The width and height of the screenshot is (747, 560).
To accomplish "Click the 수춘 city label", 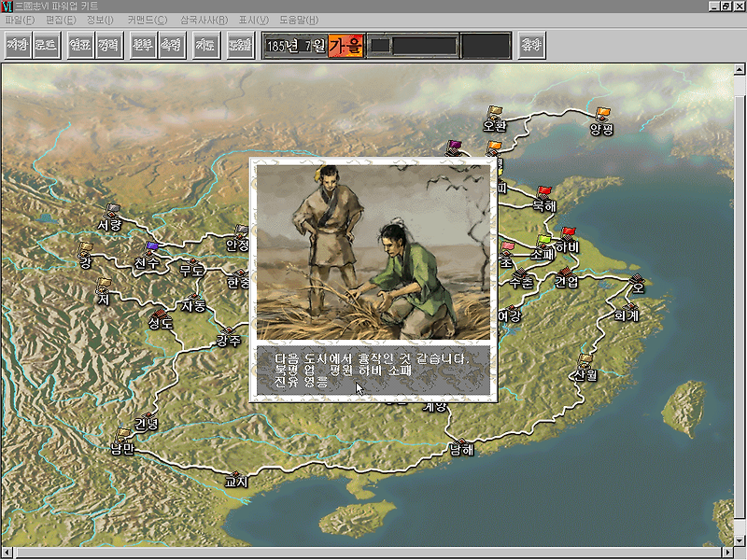I will pos(521,283).
